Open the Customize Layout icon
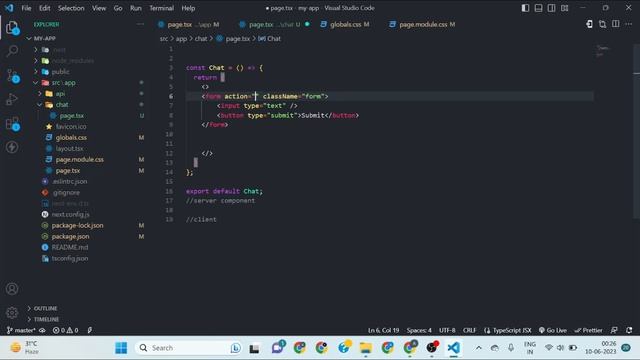640x360 pixels. 564,8
